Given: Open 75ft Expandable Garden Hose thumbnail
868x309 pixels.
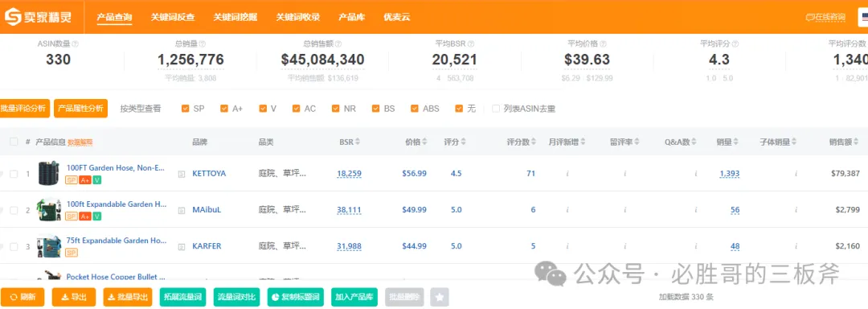Looking at the screenshot, I should [49, 246].
